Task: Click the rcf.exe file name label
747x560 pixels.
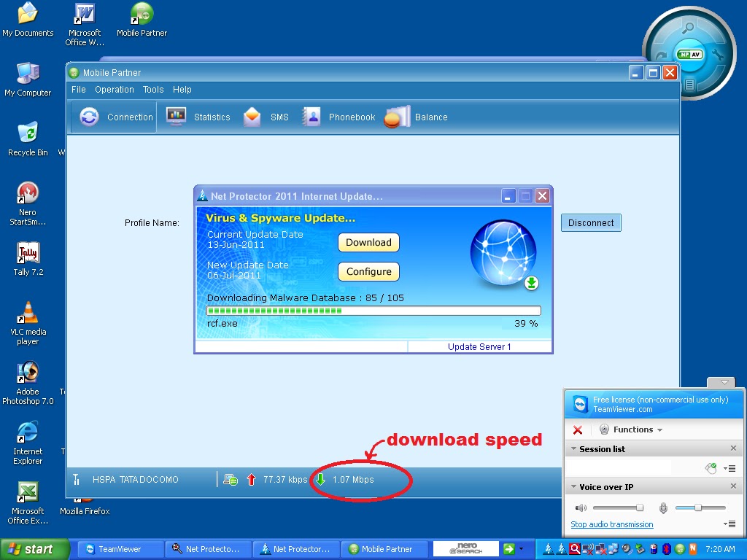Action: pos(222,323)
